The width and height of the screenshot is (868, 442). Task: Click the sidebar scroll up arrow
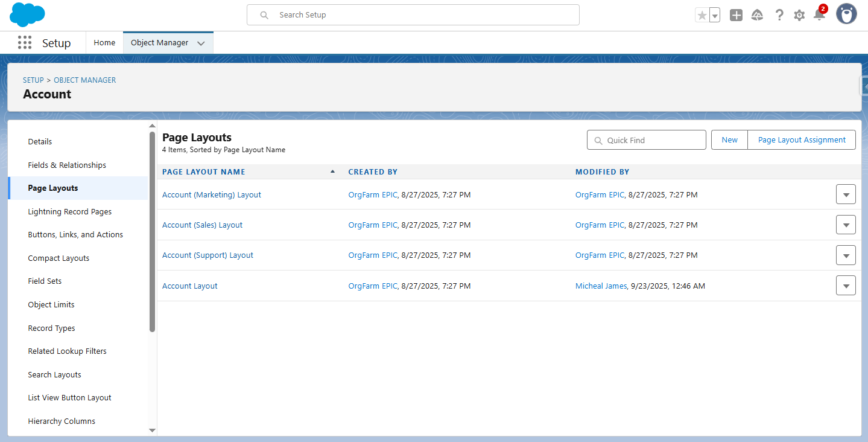pos(152,126)
